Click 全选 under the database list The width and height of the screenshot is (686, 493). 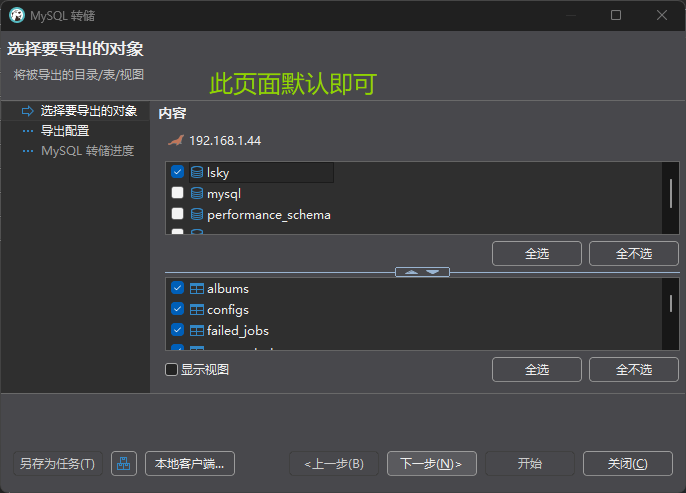(x=537, y=253)
